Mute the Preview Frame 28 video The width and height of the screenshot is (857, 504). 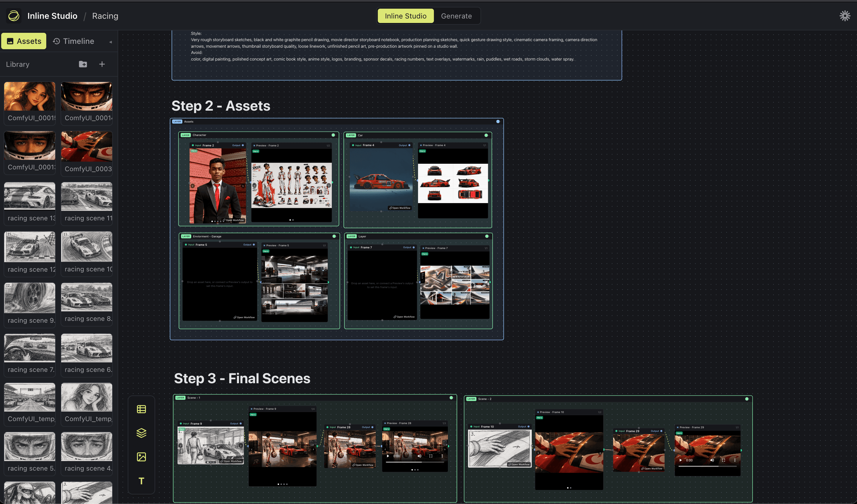pyautogui.click(x=419, y=456)
